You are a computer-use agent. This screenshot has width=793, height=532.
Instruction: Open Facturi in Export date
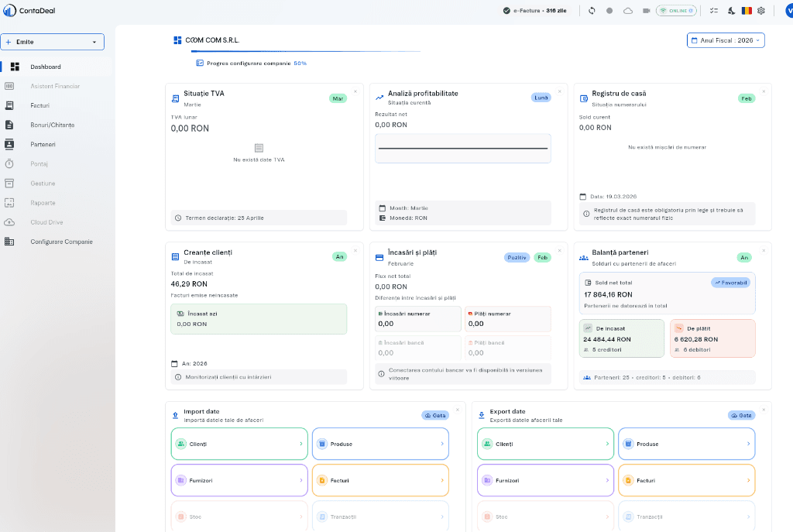[x=687, y=480]
